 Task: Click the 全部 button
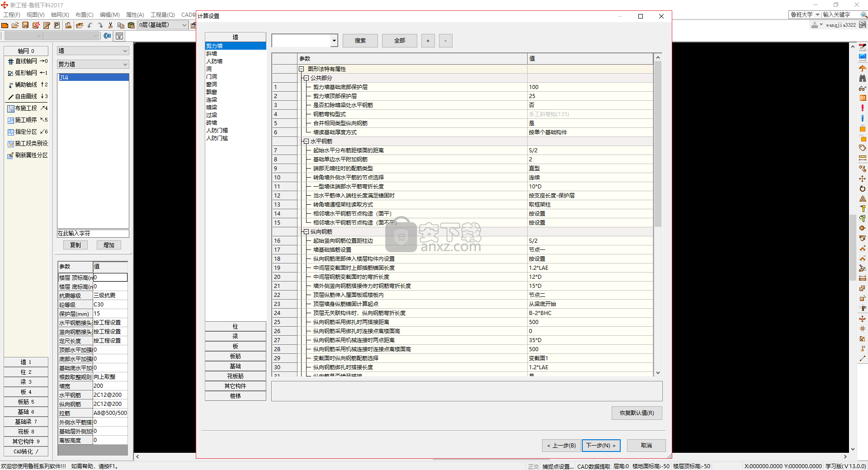coord(400,41)
